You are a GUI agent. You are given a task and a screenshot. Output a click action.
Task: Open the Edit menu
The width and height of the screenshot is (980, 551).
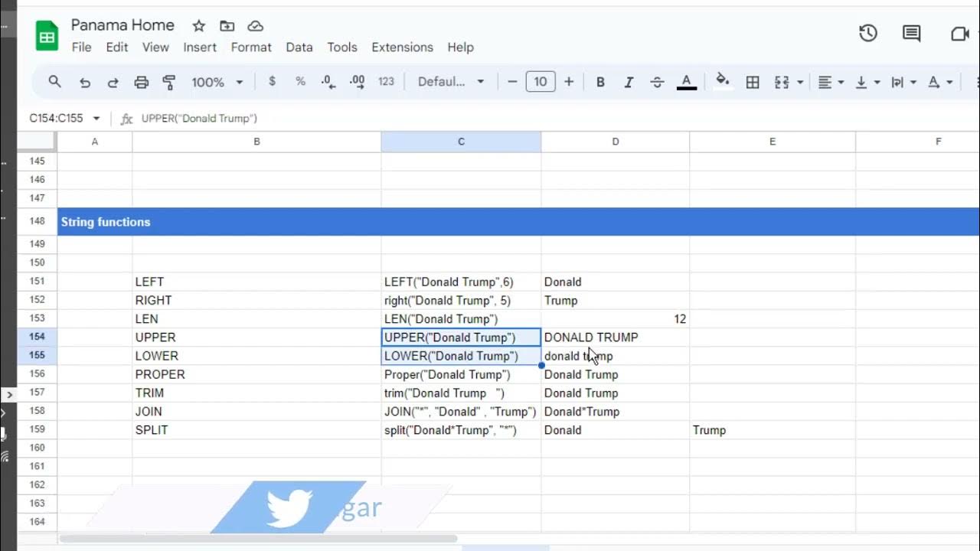point(117,47)
